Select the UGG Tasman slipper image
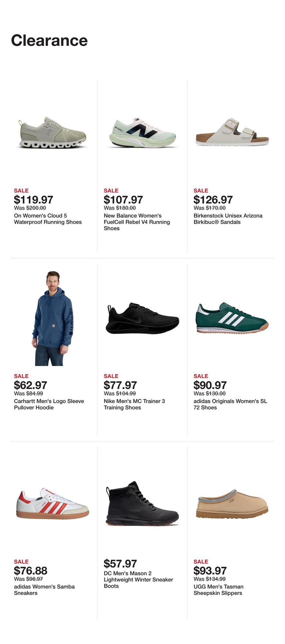285x644 pixels. [232, 504]
